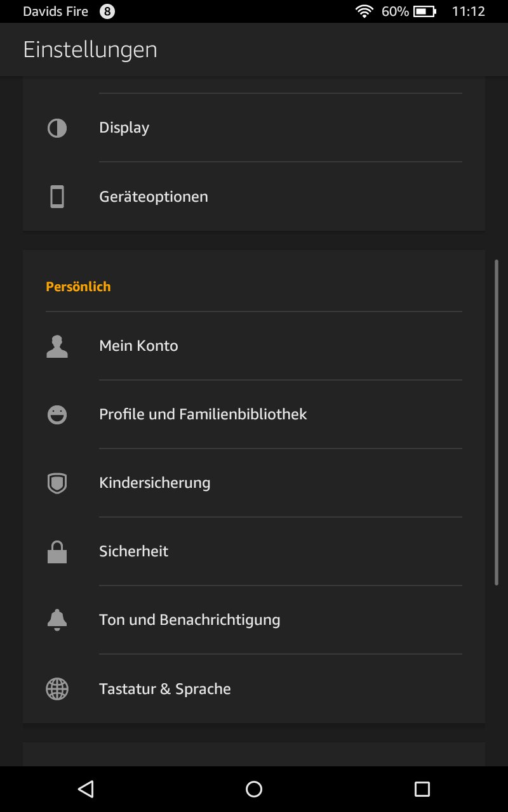Tap the notification bell icon

57,620
